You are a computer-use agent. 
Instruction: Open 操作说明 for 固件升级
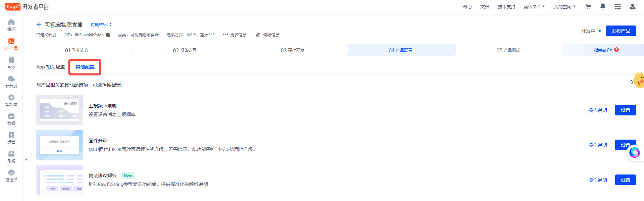pos(597,145)
